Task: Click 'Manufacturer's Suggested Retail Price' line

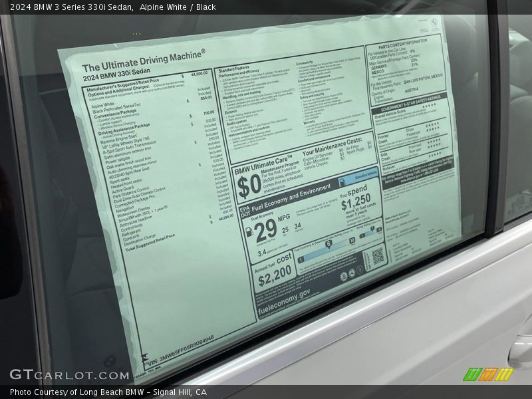Action: tap(122, 85)
